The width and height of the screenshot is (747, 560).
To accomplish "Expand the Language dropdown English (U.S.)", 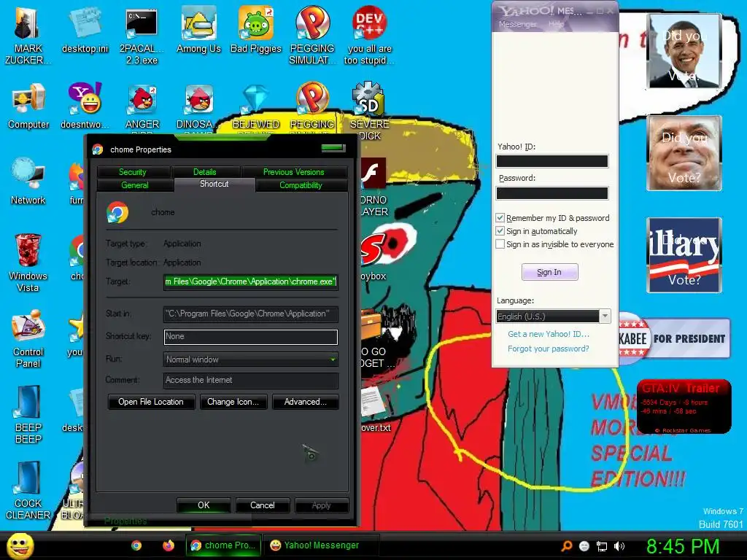I will 553,316.
